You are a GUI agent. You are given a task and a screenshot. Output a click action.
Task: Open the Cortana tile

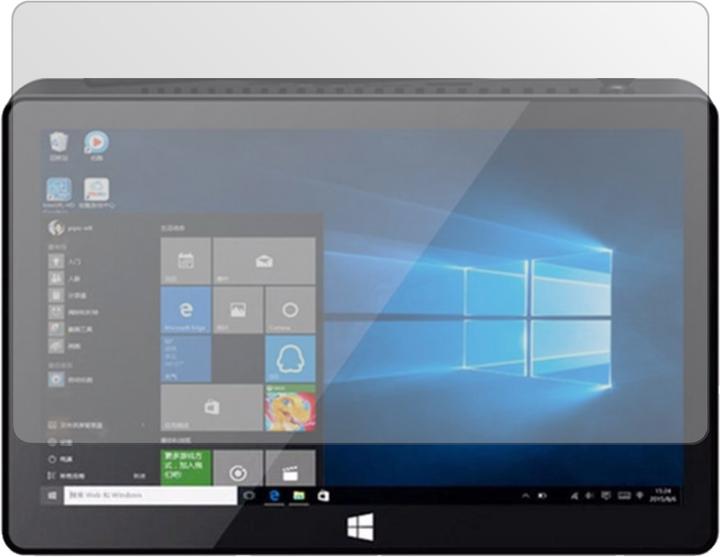tap(290, 310)
